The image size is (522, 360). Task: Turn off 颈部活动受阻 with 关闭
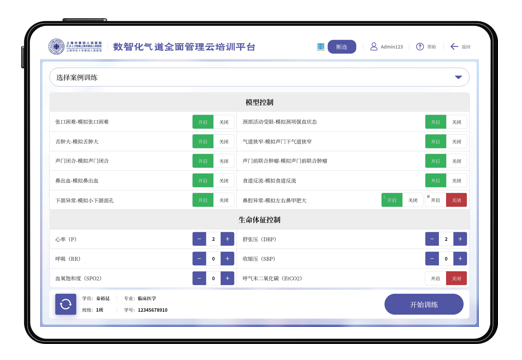tap(456, 122)
